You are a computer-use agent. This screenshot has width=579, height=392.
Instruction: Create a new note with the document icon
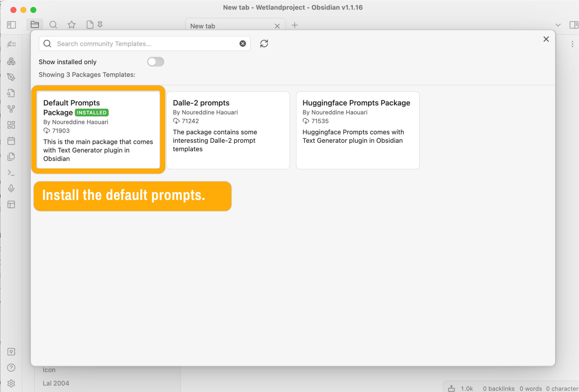pos(89,24)
